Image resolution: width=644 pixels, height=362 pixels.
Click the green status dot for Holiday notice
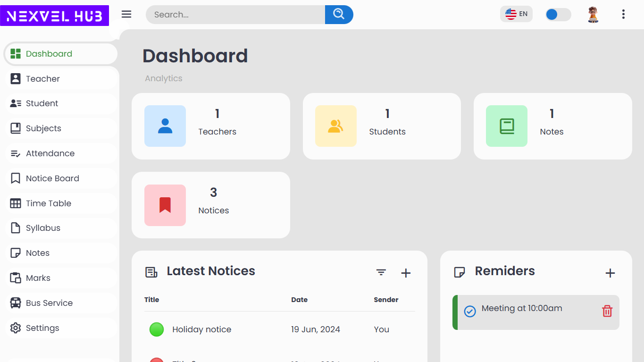(157, 329)
